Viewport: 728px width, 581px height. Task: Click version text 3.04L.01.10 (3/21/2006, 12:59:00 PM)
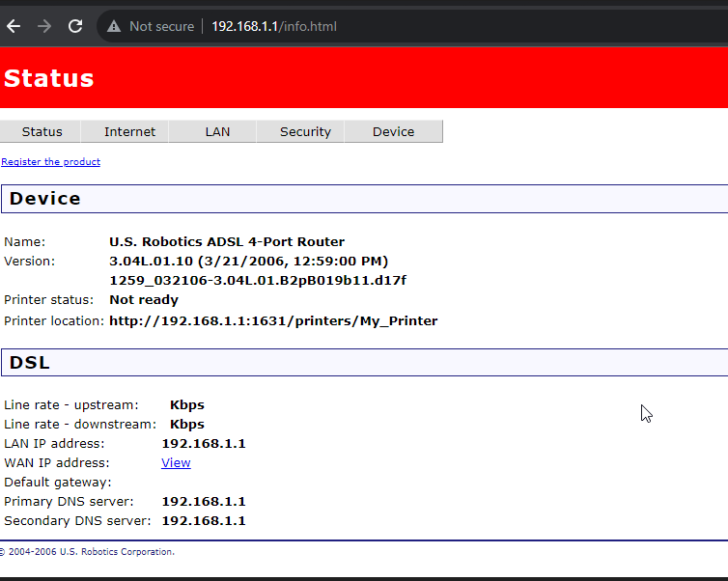click(x=248, y=262)
